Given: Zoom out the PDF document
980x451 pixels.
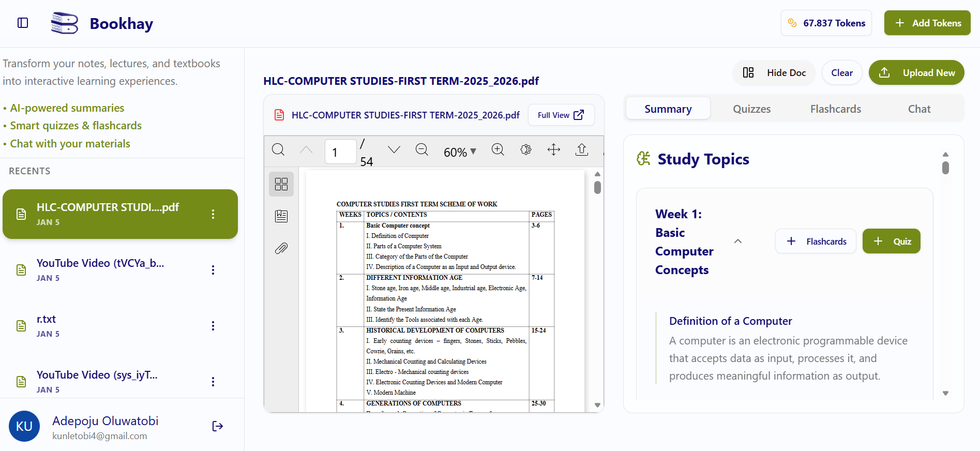Looking at the screenshot, I should click(x=422, y=150).
